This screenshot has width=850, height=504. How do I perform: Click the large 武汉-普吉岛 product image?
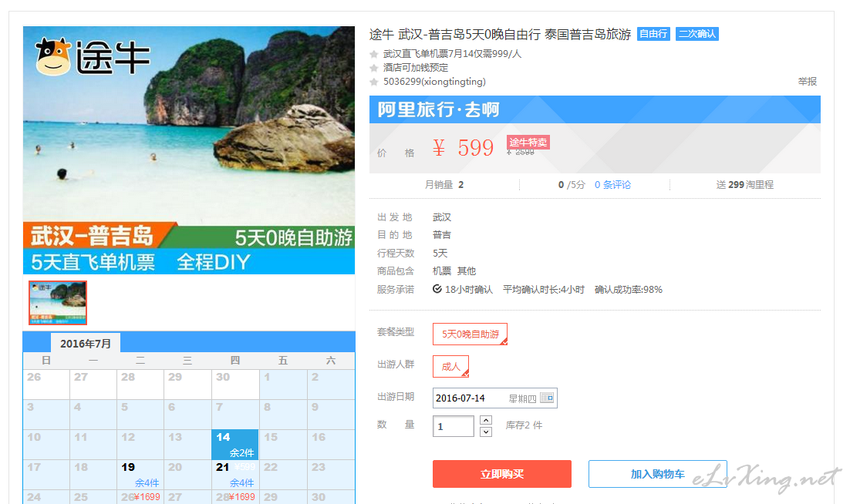189,150
